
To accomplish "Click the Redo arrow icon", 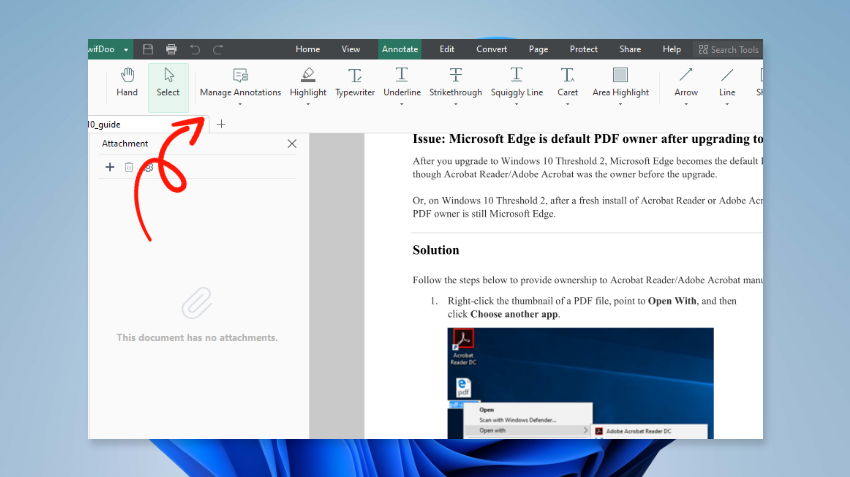I will point(218,50).
